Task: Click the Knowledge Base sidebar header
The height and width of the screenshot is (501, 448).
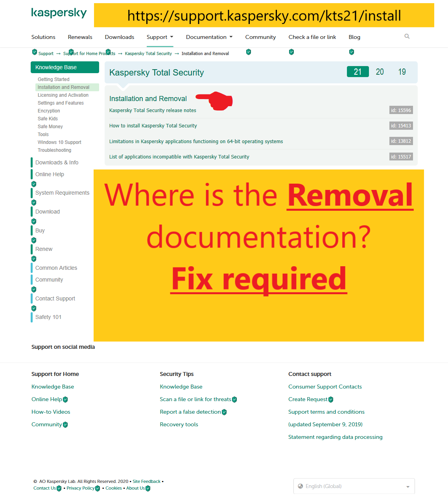Action: pyautogui.click(x=65, y=67)
